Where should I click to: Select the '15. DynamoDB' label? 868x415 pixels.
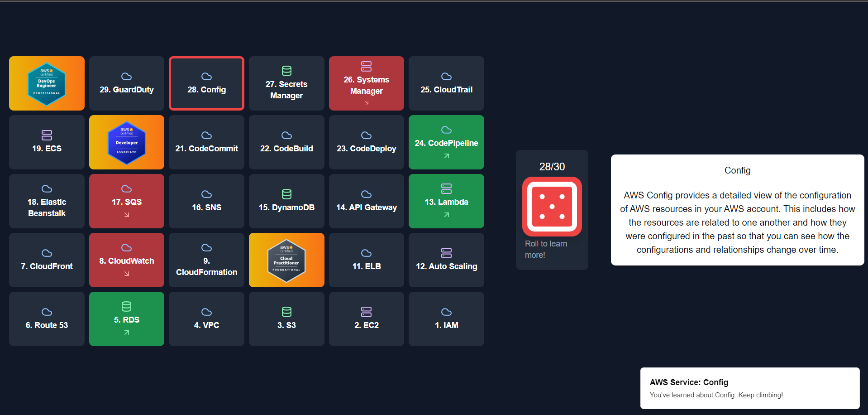point(286,207)
